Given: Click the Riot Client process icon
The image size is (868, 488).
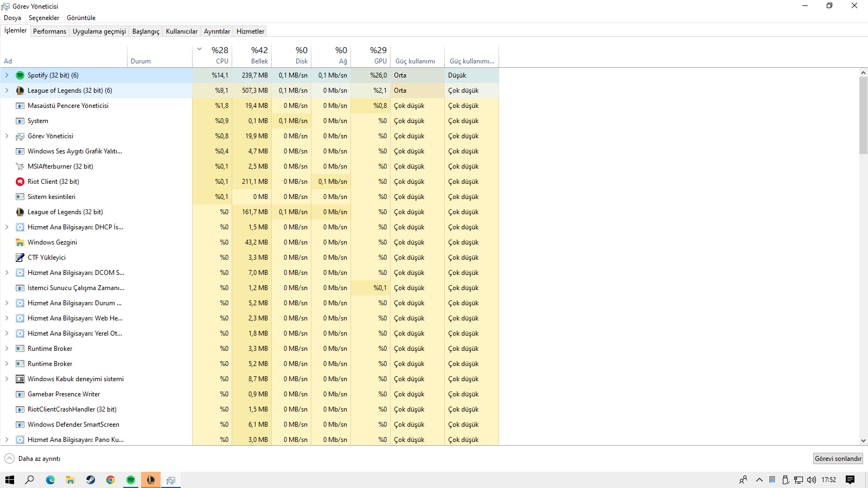Looking at the screenshot, I should point(20,182).
